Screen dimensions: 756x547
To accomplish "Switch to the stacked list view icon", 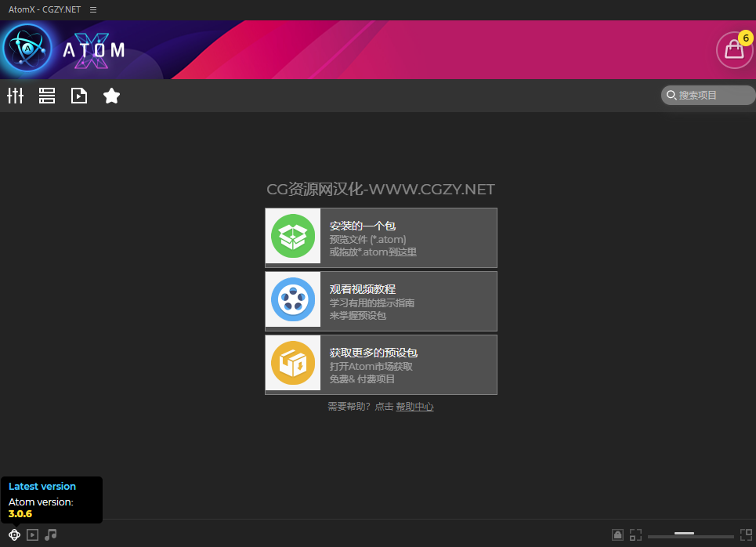I will coord(47,96).
